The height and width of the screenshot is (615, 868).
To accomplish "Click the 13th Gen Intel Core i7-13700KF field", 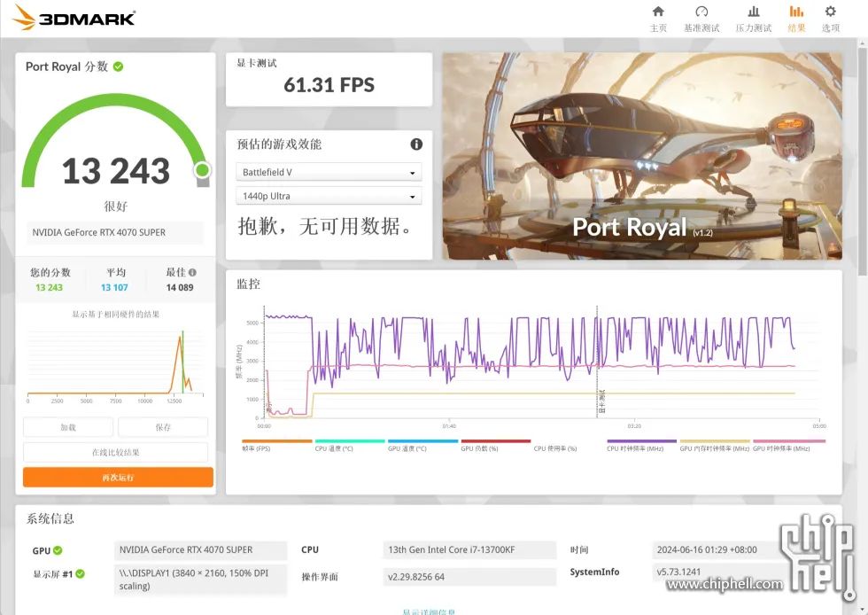I will tap(469, 549).
